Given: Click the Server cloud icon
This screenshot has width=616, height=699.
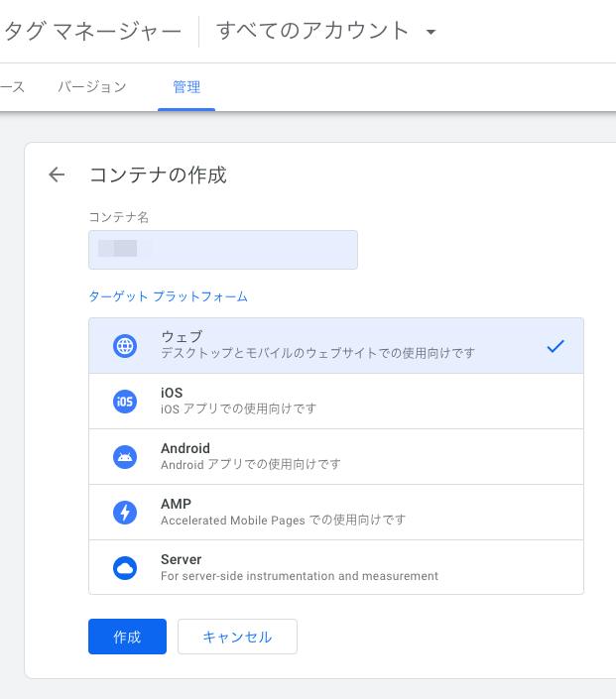Looking at the screenshot, I should pos(125,568).
